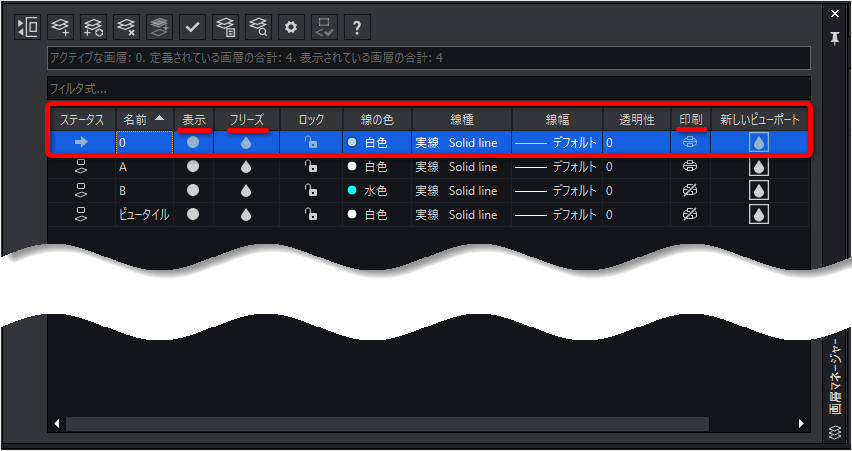Sort by 名前 column header
The width and height of the screenshot is (852, 451).
[x=144, y=119]
